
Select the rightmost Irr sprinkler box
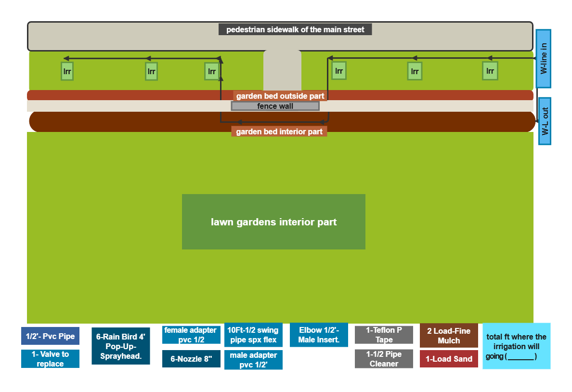[x=490, y=71]
